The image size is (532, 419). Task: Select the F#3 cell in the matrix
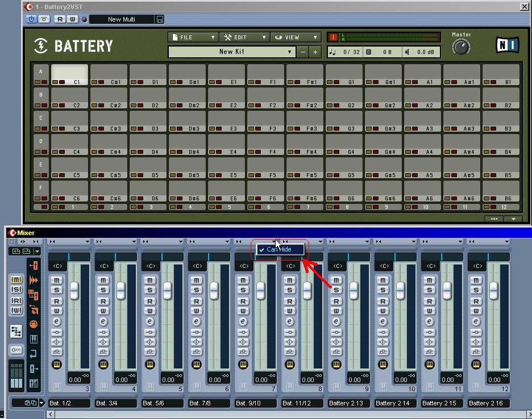305,121
